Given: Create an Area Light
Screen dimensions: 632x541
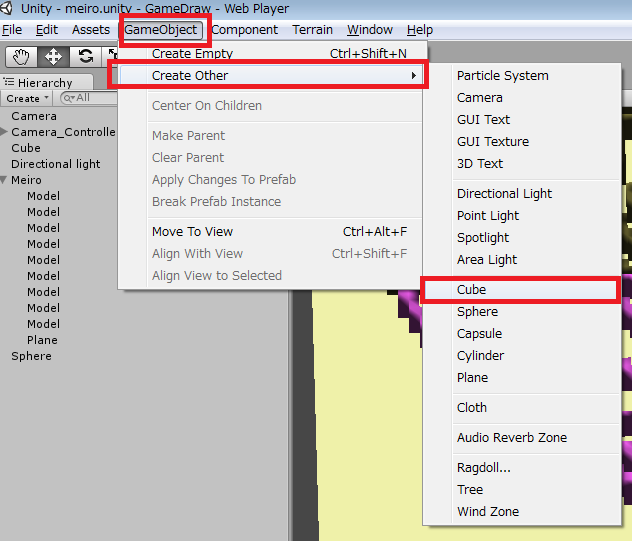Looking at the screenshot, I should click(x=521, y=260).
